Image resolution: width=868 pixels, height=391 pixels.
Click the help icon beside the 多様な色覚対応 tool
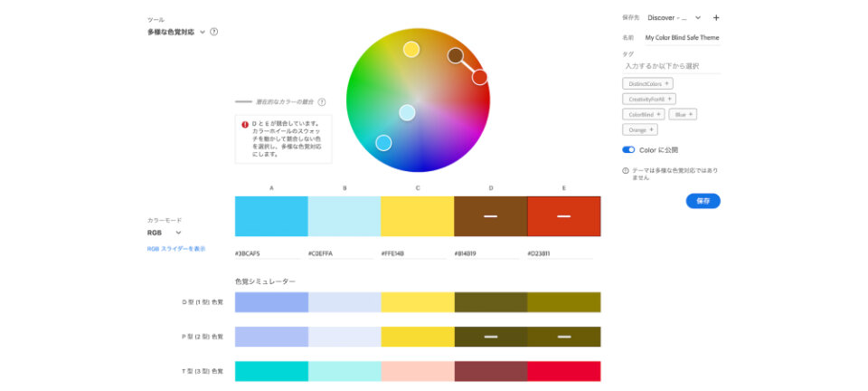[213, 32]
